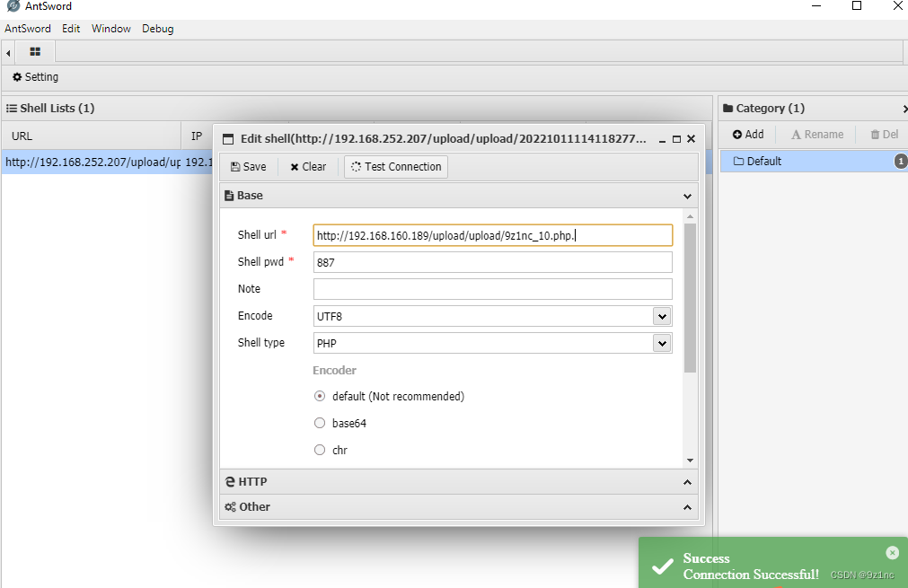Open the Window menu
This screenshot has height=588, width=908.
click(110, 29)
